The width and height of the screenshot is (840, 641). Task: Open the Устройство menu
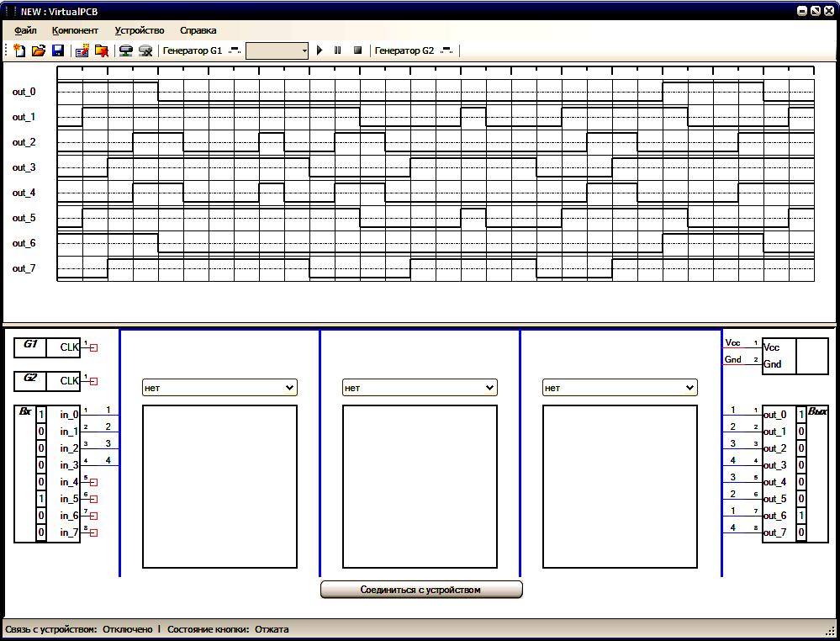140,30
